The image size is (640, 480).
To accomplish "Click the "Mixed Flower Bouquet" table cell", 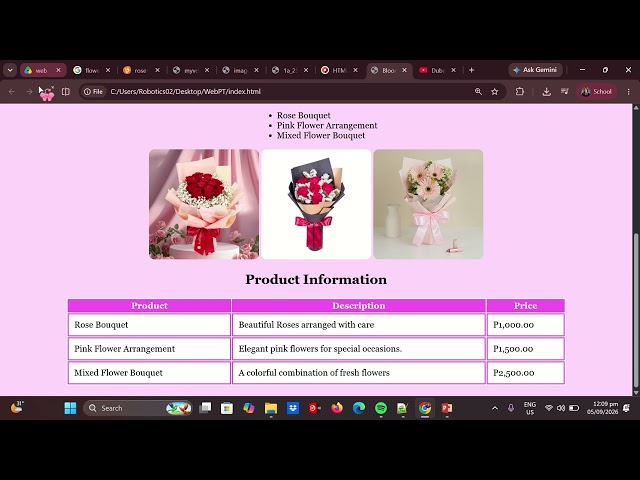I will (149, 372).
